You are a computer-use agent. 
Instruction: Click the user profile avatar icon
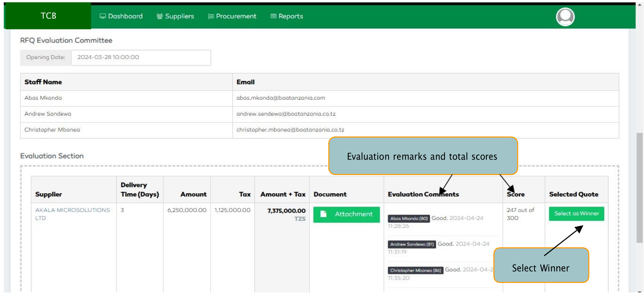(x=565, y=17)
